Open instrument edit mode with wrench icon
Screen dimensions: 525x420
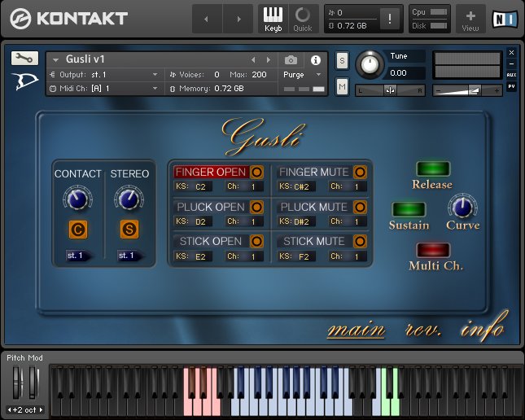(24, 59)
